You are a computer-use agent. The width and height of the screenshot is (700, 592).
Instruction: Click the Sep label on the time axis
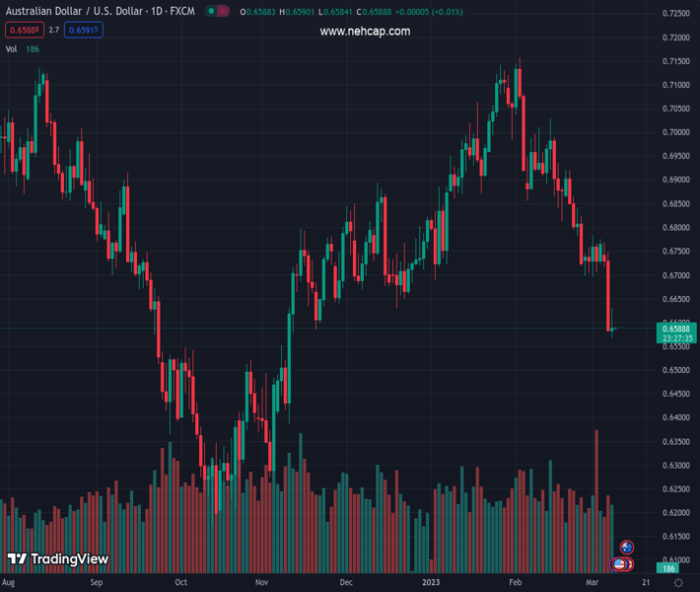96,583
